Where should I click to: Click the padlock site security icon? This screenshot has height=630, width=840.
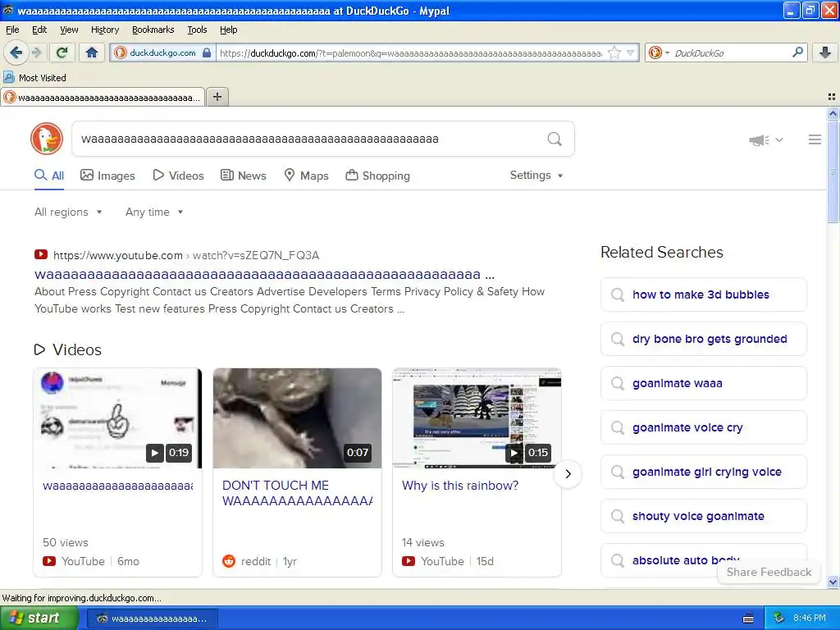point(207,52)
